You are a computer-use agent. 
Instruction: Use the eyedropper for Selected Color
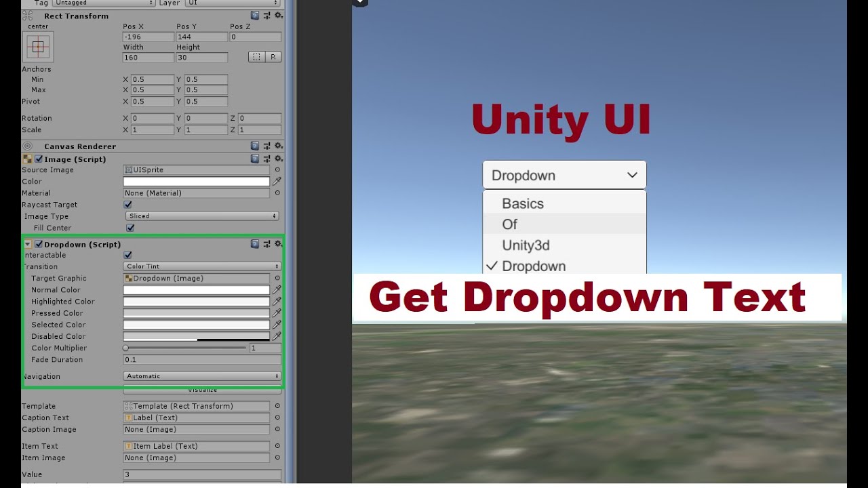pos(277,325)
